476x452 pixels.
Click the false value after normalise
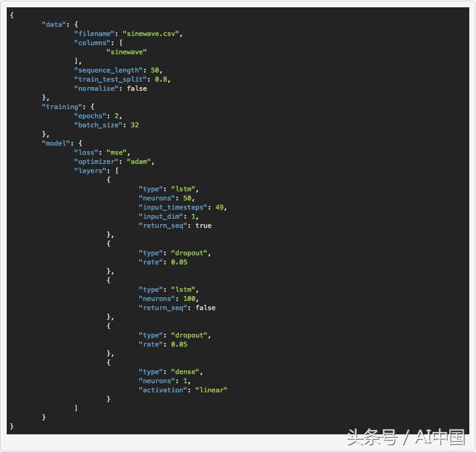(x=137, y=88)
